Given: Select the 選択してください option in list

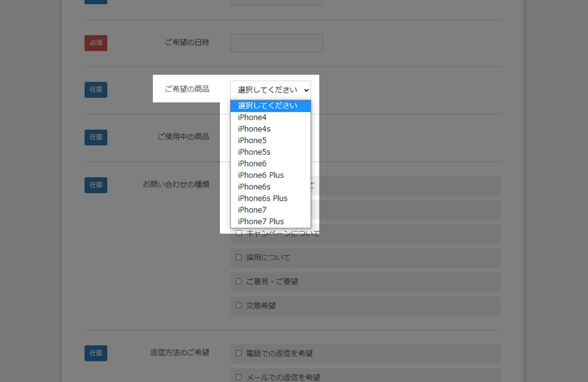Looking at the screenshot, I should [270, 106].
